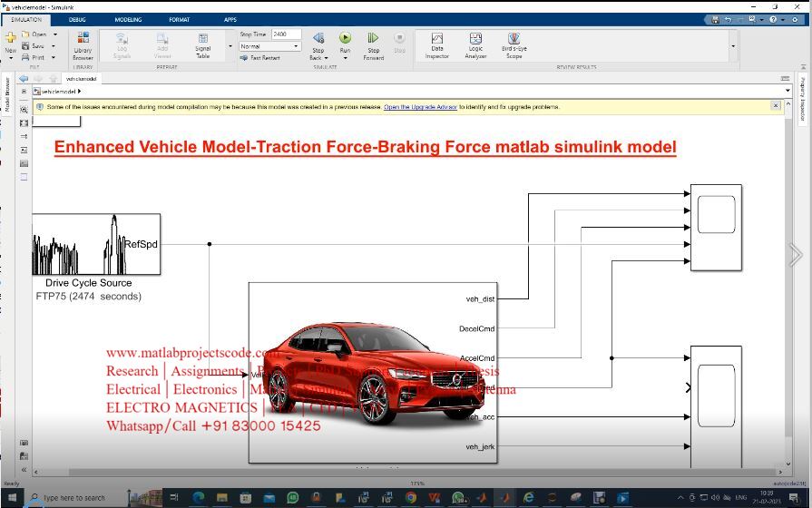Click the Windows taskbar search box
The height and width of the screenshot is (508, 812).
74,498
